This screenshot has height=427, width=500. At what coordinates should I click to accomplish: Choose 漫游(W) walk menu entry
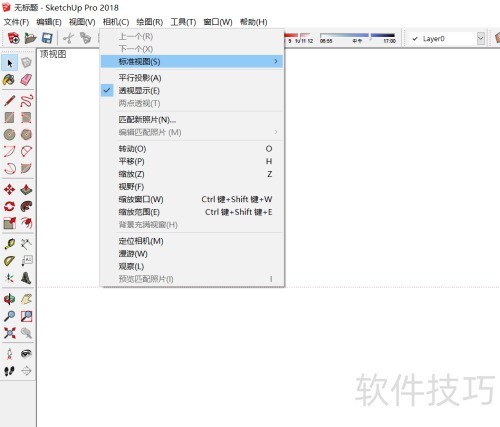[192, 254]
